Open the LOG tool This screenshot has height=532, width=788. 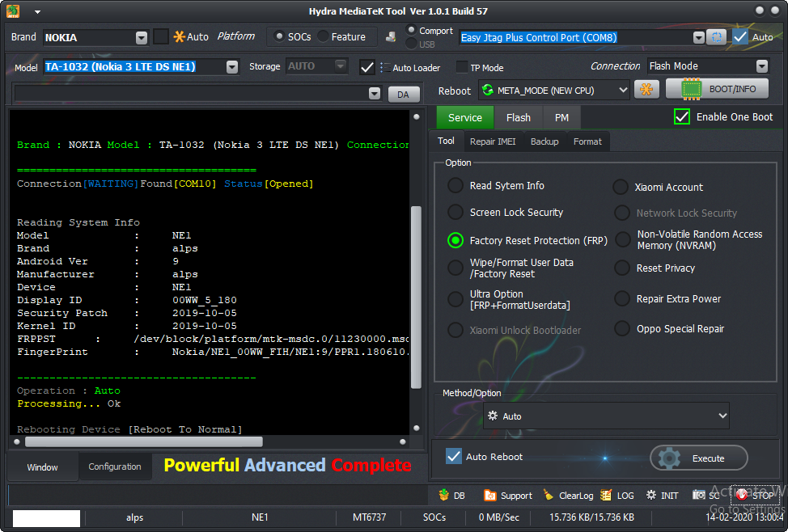click(x=617, y=496)
